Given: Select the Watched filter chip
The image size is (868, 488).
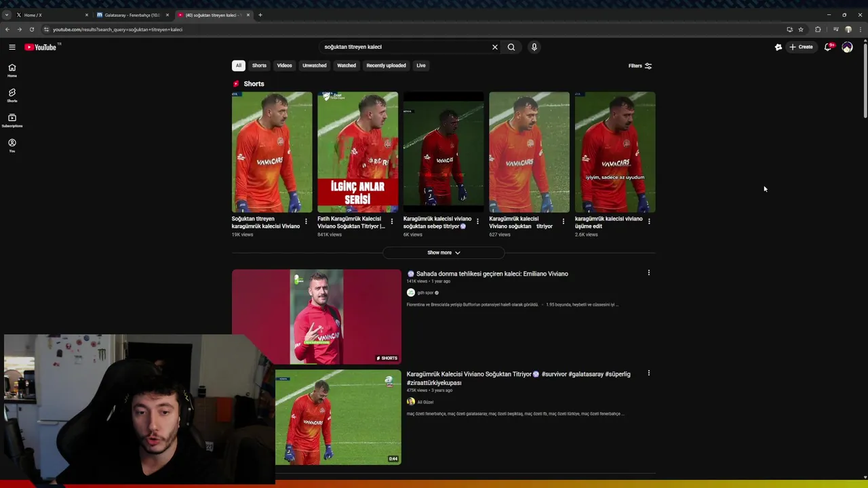Looking at the screenshot, I should point(347,66).
